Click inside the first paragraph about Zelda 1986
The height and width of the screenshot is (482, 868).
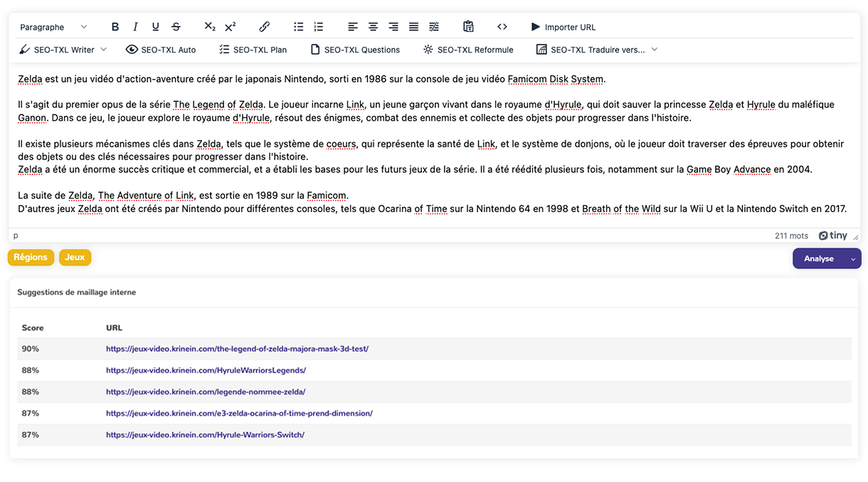pos(312,79)
